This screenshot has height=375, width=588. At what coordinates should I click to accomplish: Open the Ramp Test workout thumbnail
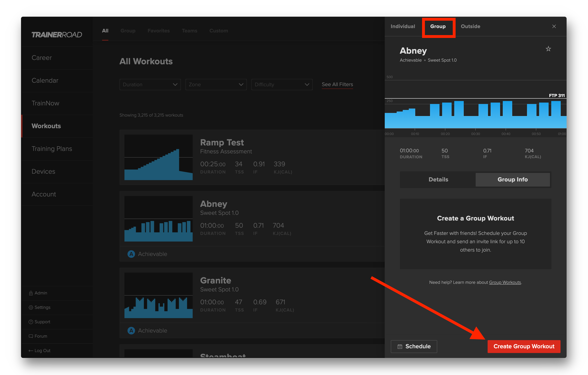159,157
